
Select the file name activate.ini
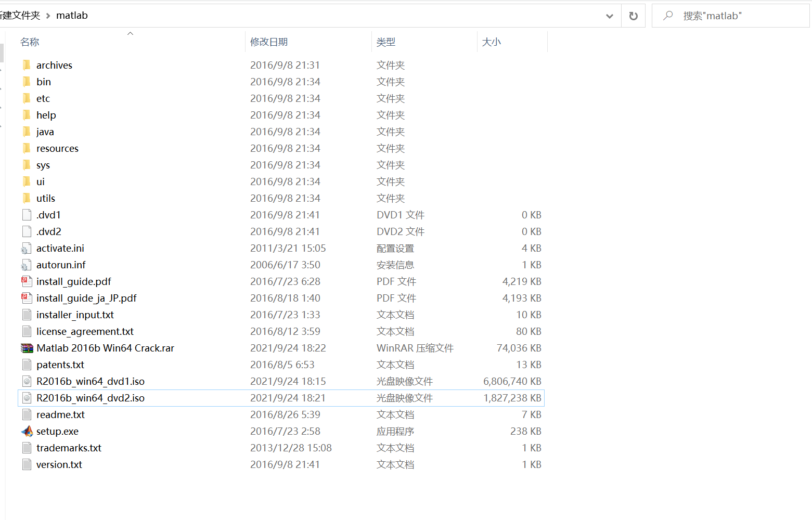click(x=60, y=248)
